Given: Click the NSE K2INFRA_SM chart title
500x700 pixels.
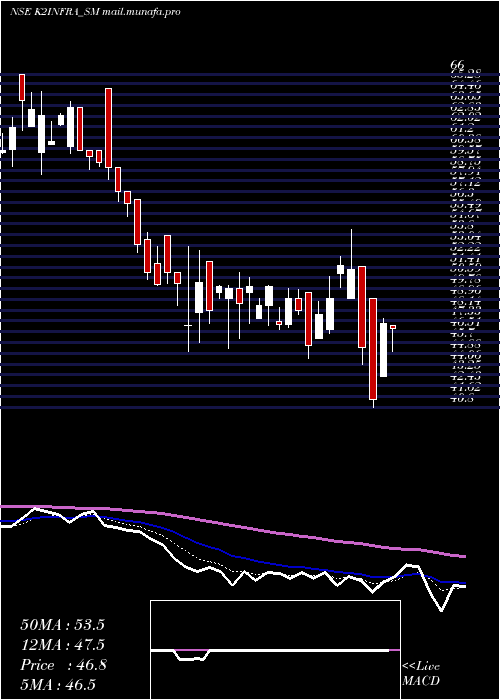Looking at the screenshot, I should 95,12.
